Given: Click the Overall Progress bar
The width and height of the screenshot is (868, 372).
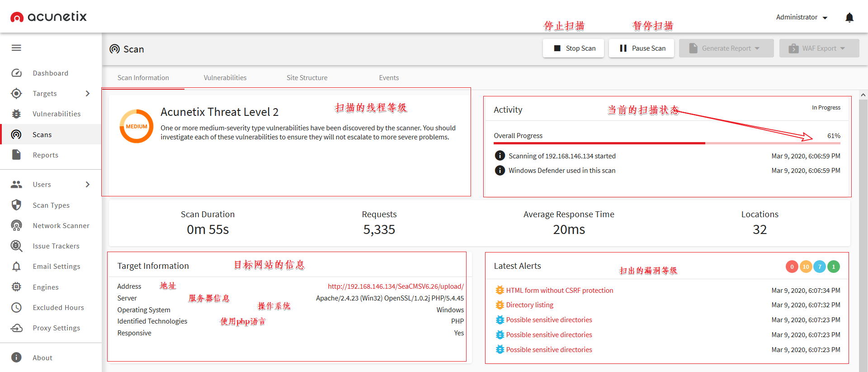Looking at the screenshot, I should 667,143.
